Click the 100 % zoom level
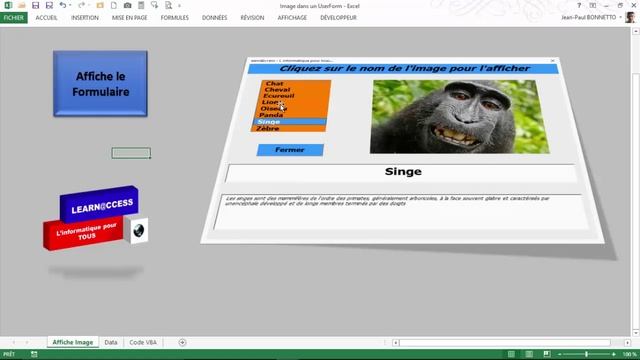Image resolution: width=640 pixels, height=360 pixels. coord(629,354)
